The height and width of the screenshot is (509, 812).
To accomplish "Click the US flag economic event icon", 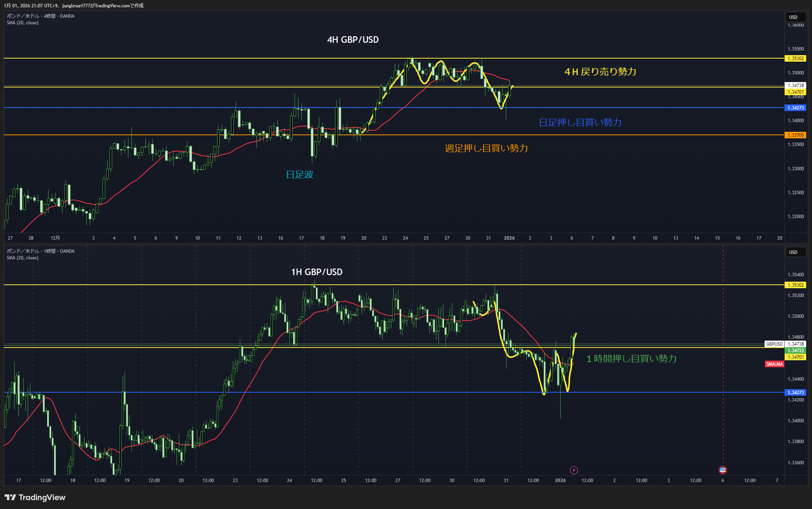I will coord(723,470).
